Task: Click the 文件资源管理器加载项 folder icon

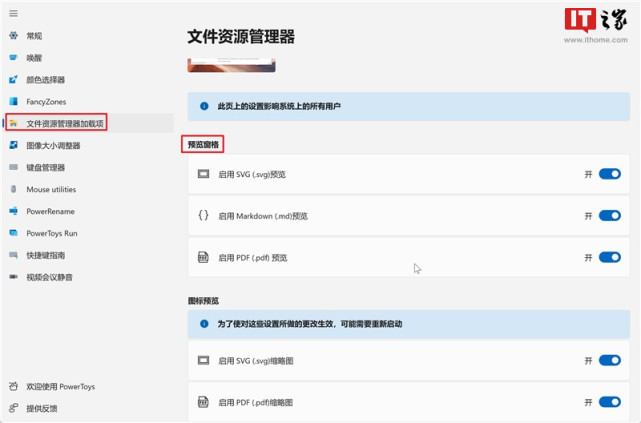Action: 13,123
